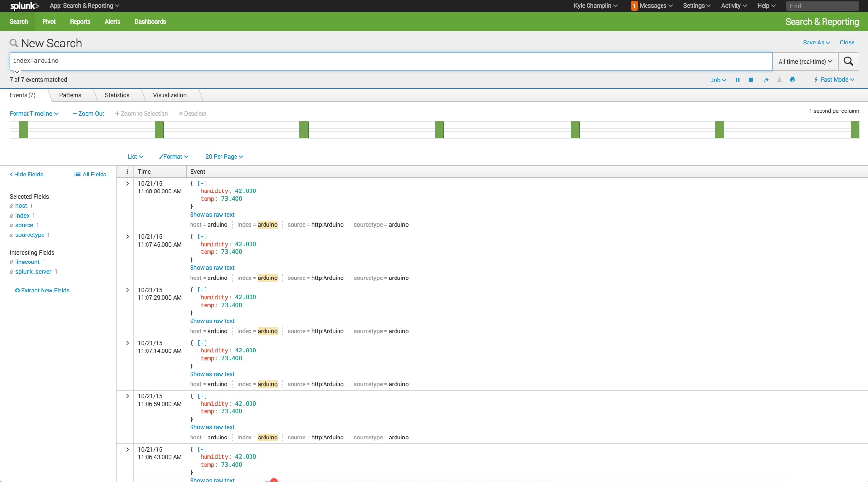Select the splunk_server field
The height and width of the screenshot is (482, 868).
point(33,272)
